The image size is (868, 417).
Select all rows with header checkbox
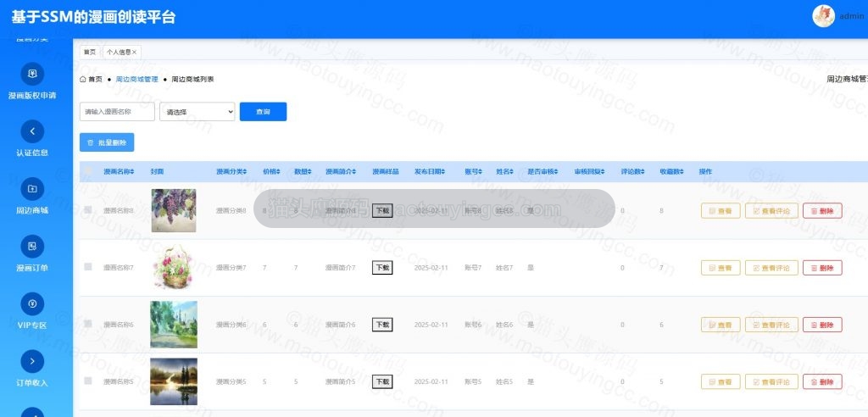[x=87, y=172]
